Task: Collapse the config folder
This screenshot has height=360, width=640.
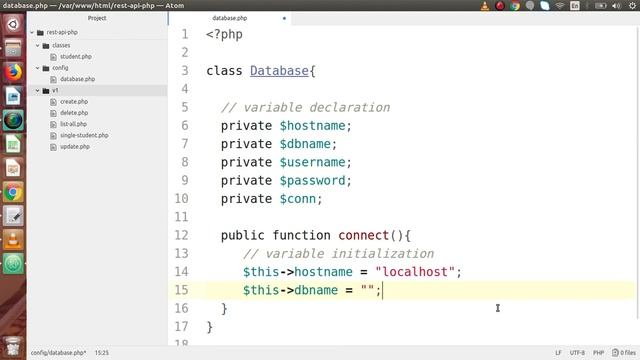Action: click(38, 68)
